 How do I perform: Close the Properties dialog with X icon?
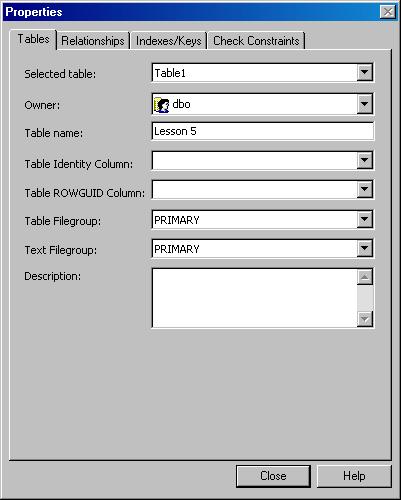[388, 12]
